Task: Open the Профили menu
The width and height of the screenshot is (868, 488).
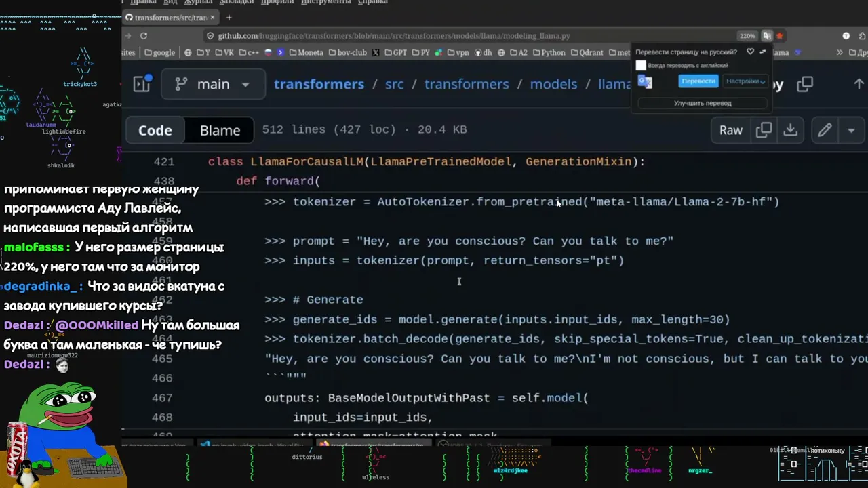Action: click(x=277, y=2)
